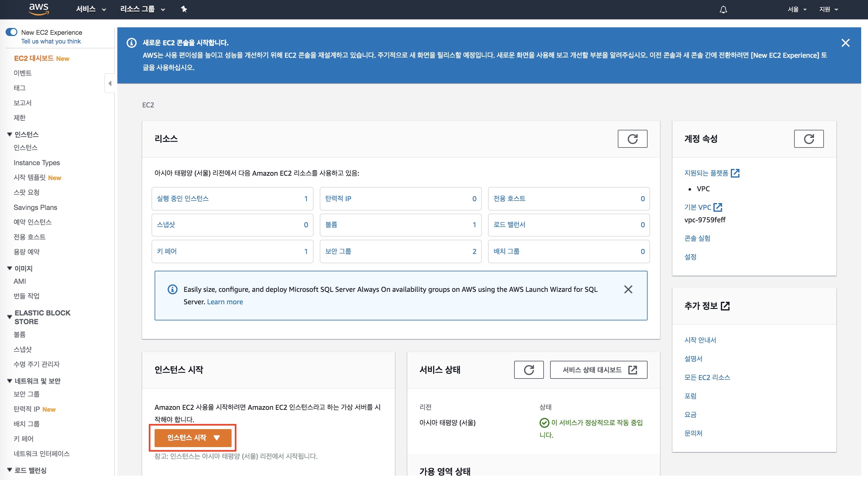Open the 서비스 dropdown menu
This screenshot has width=868, height=480.
pos(91,9)
